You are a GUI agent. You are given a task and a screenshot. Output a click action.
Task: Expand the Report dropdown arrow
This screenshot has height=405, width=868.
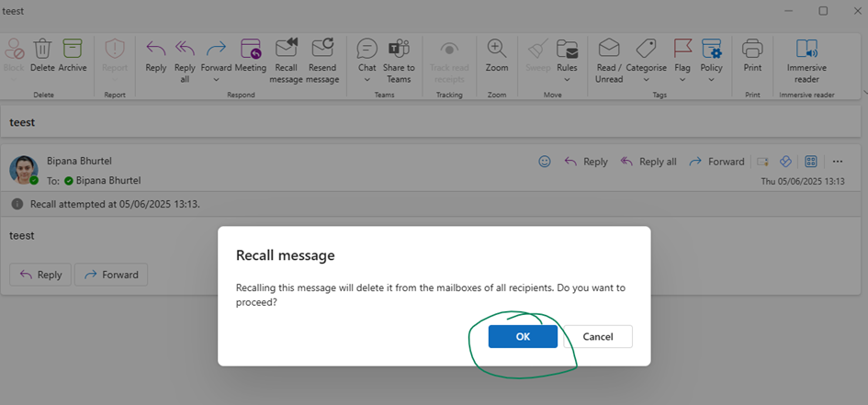(x=116, y=80)
